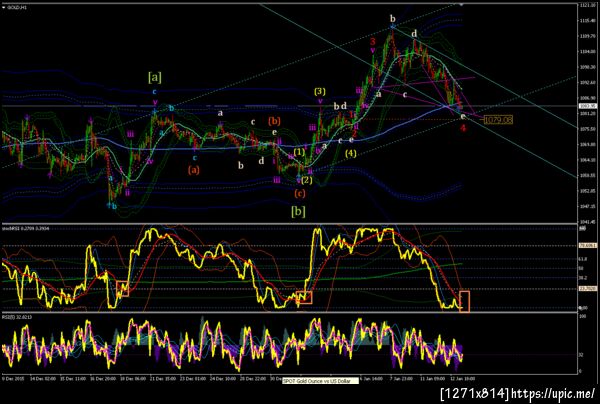
Task: Select the orange (b) wave label
Action: (x=274, y=121)
